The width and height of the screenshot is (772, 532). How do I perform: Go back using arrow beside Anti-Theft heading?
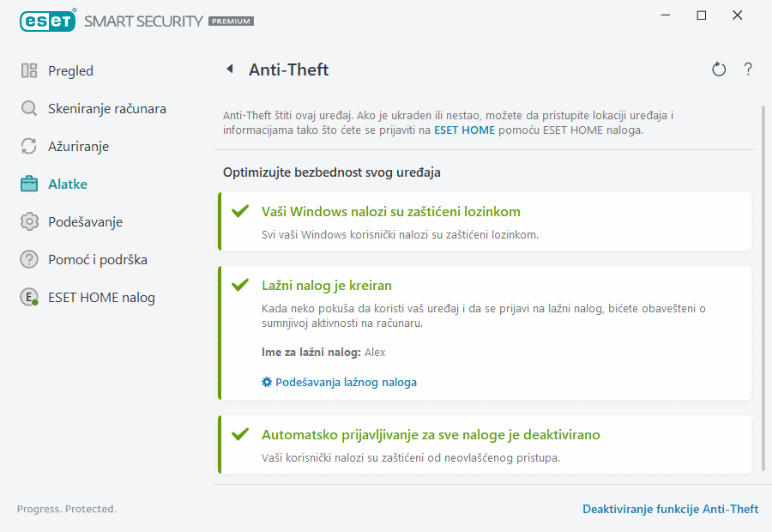(x=228, y=70)
